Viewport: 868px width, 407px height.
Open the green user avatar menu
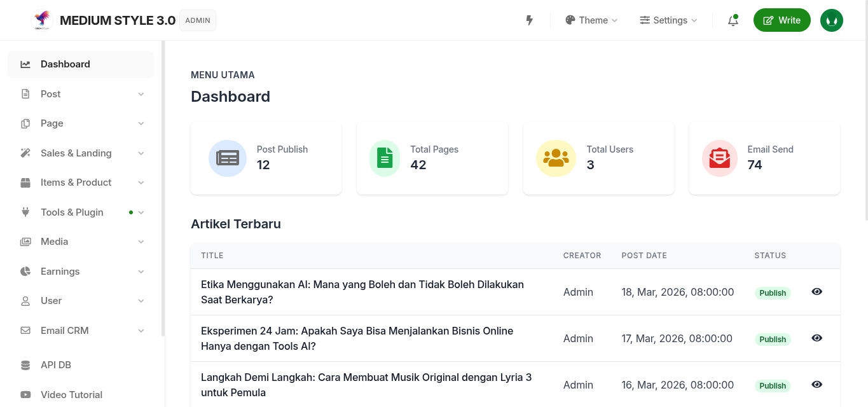[832, 20]
